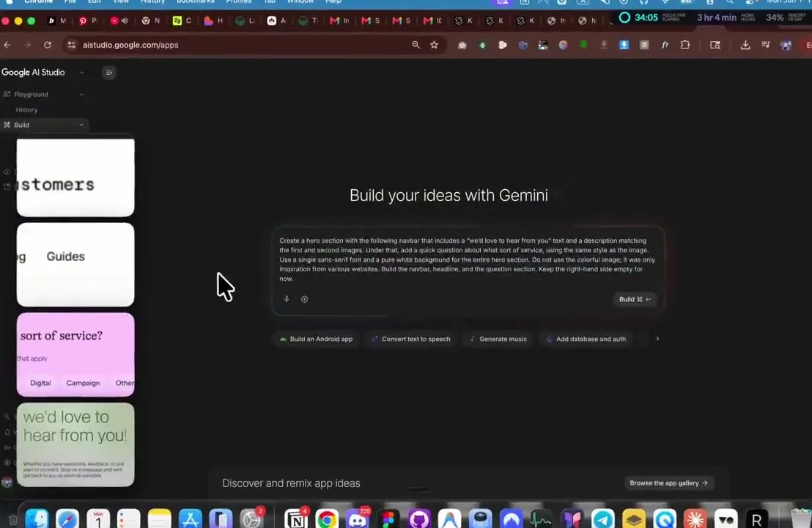Click user avatar at sidebar bottom

pos(7,482)
